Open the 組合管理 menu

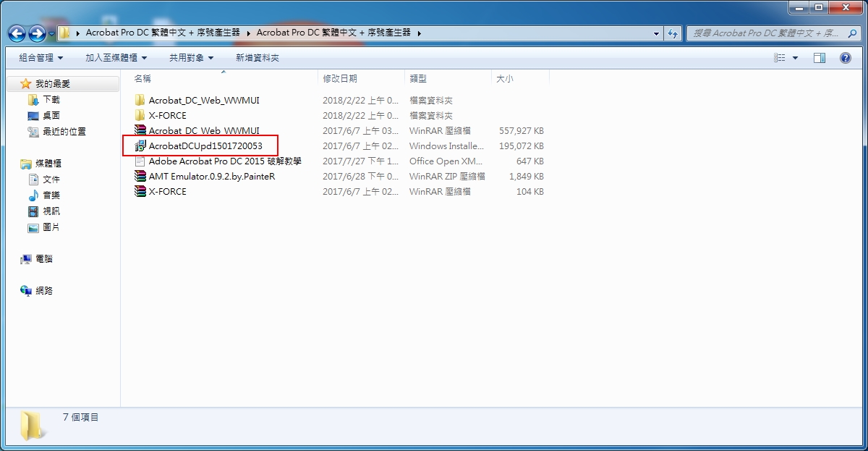pyautogui.click(x=41, y=58)
